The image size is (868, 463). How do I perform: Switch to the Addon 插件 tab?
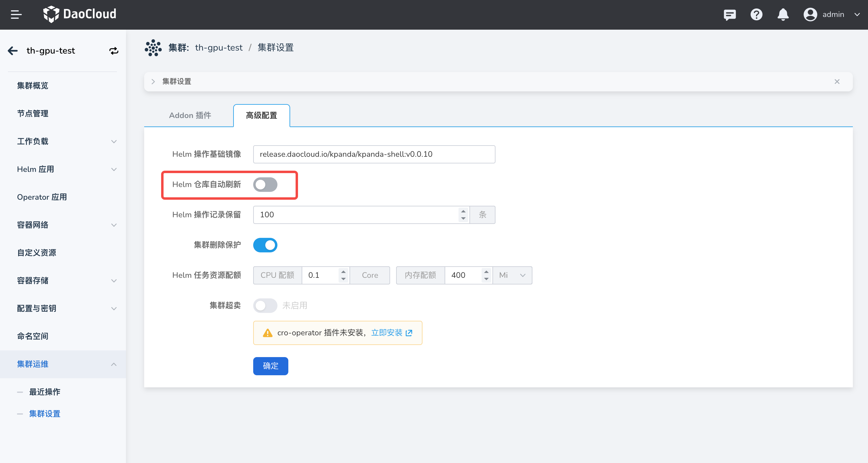(190, 116)
